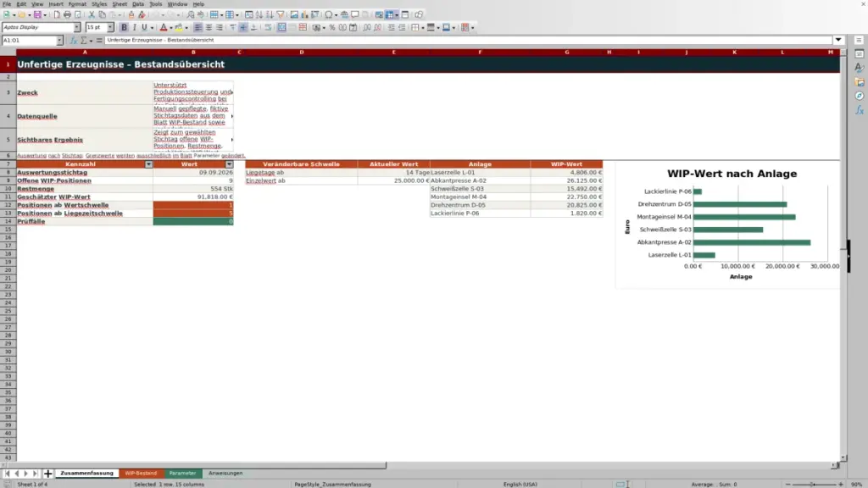Click the Zoom In plus button
The width and height of the screenshot is (868, 488).
840,485
